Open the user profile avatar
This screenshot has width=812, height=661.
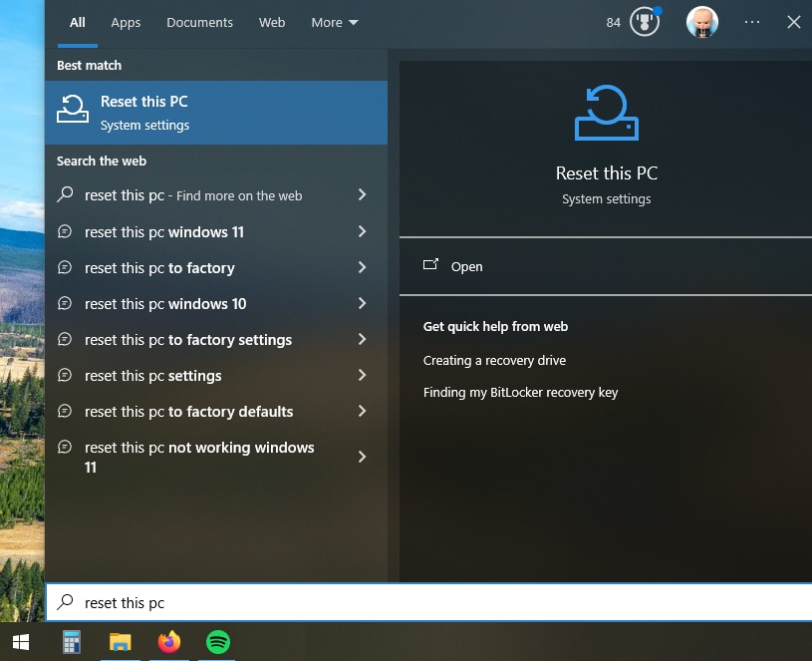(701, 21)
